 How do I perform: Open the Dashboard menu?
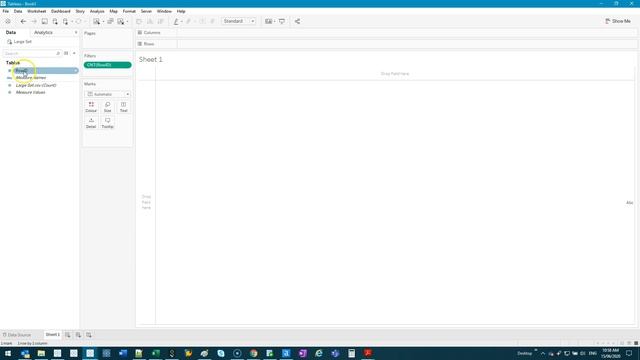(60, 11)
